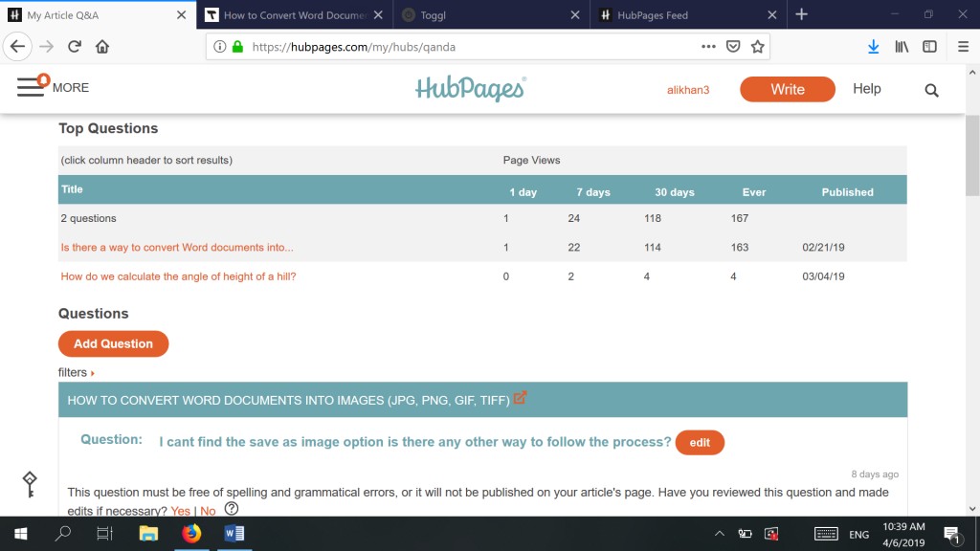980x551 pixels.
Task: Click the key icon at page left
Action: pos(30,485)
